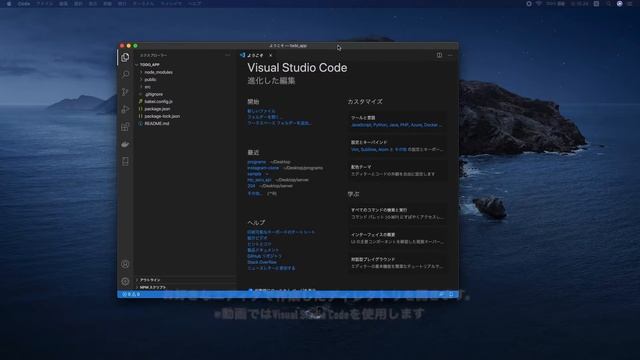Open Find and run all commands card
The width and height of the screenshot is (640, 360).
(397, 213)
